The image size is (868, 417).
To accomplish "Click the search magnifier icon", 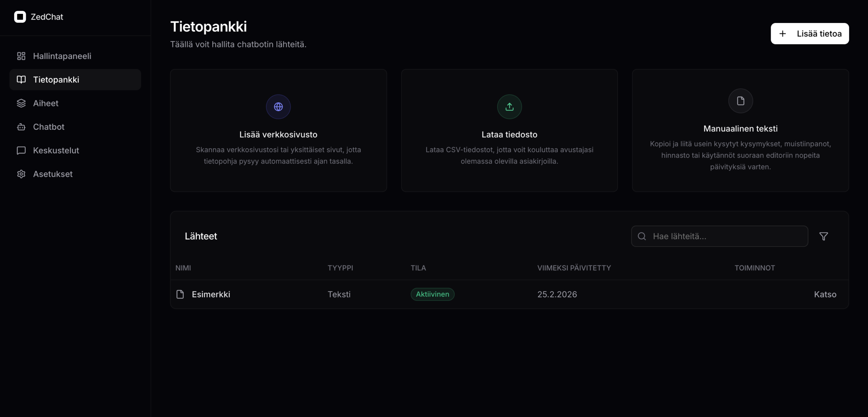I will coord(642,236).
